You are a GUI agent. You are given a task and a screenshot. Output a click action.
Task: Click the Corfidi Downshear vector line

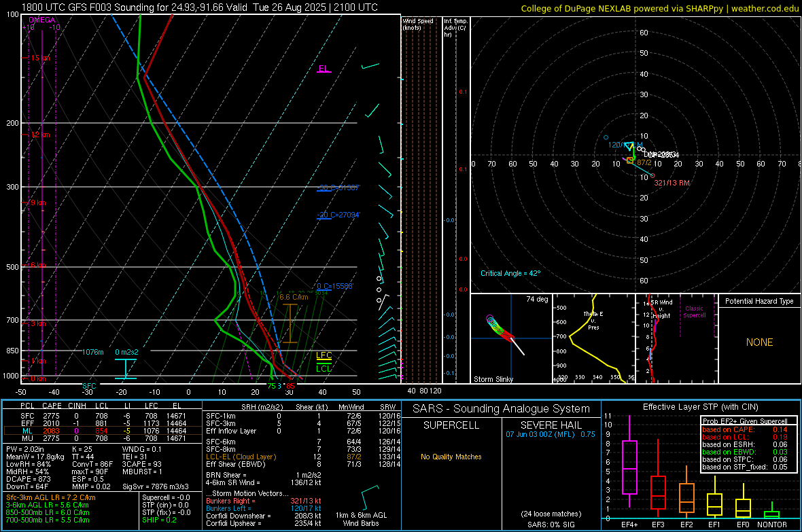(264, 516)
